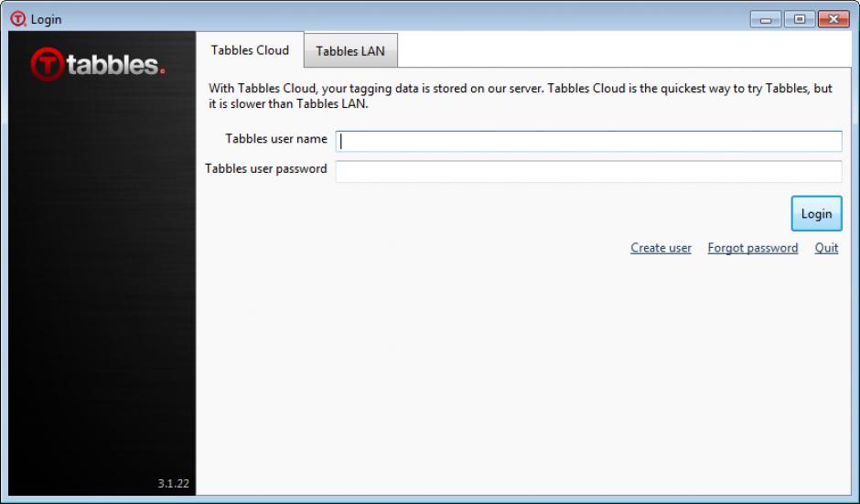
Task: Click the version number 3.1.22
Action: [173, 483]
